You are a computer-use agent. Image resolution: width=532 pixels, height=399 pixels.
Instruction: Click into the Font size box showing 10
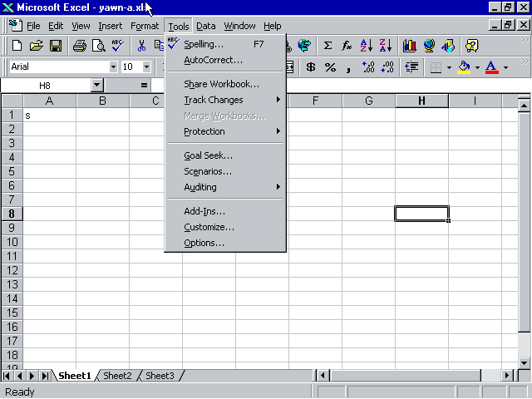point(131,66)
